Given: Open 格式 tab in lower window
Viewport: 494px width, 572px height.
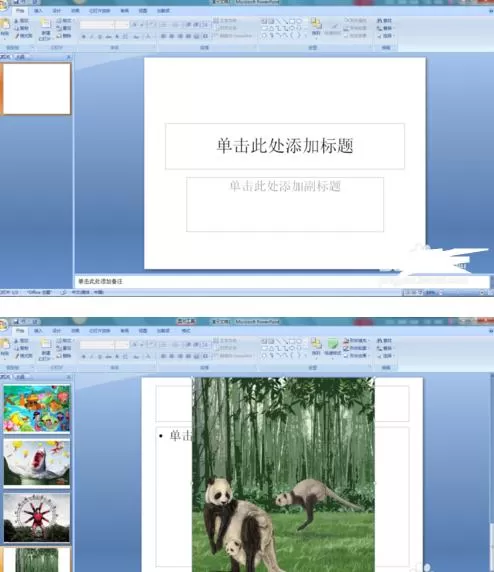Looking at the screenshot, I should [x=186, y=331].
